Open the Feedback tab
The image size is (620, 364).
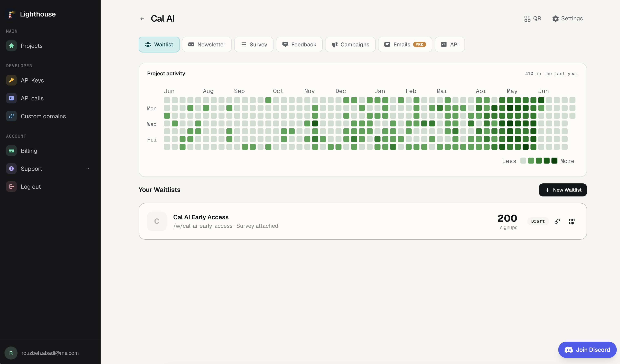click(299, 45)
